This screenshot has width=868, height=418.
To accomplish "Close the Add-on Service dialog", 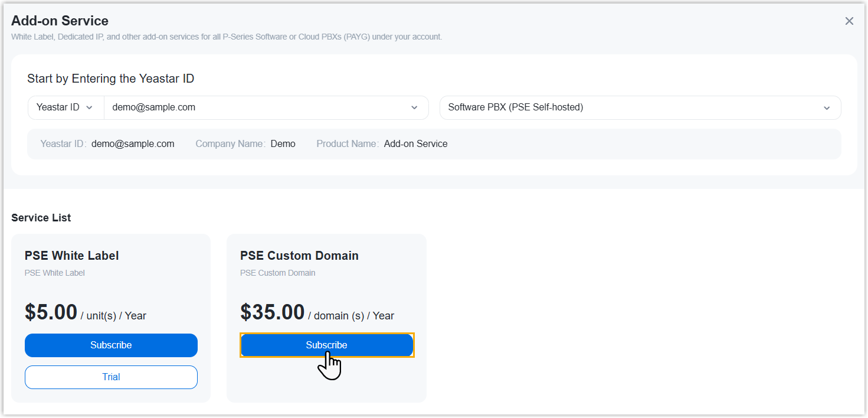I will tap(849, 21).
